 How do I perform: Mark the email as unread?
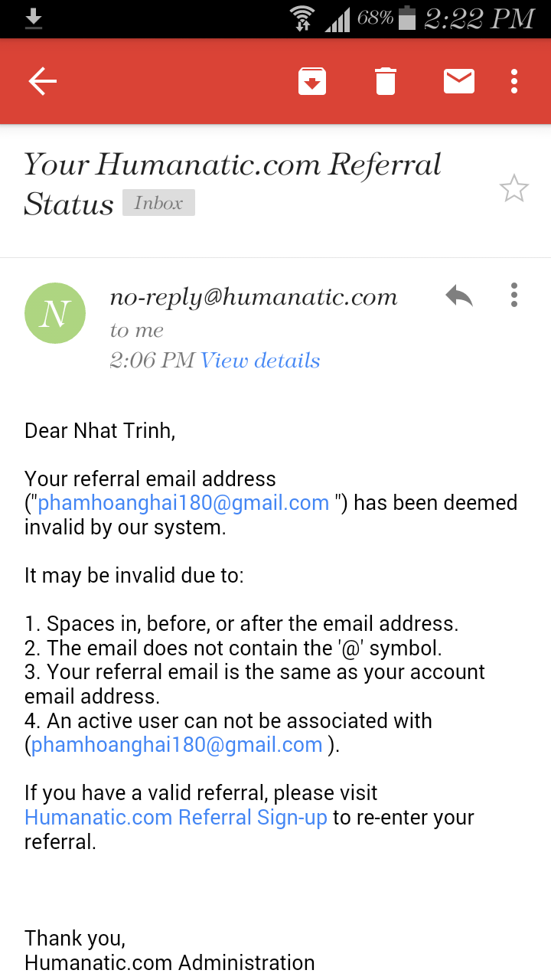459,81
